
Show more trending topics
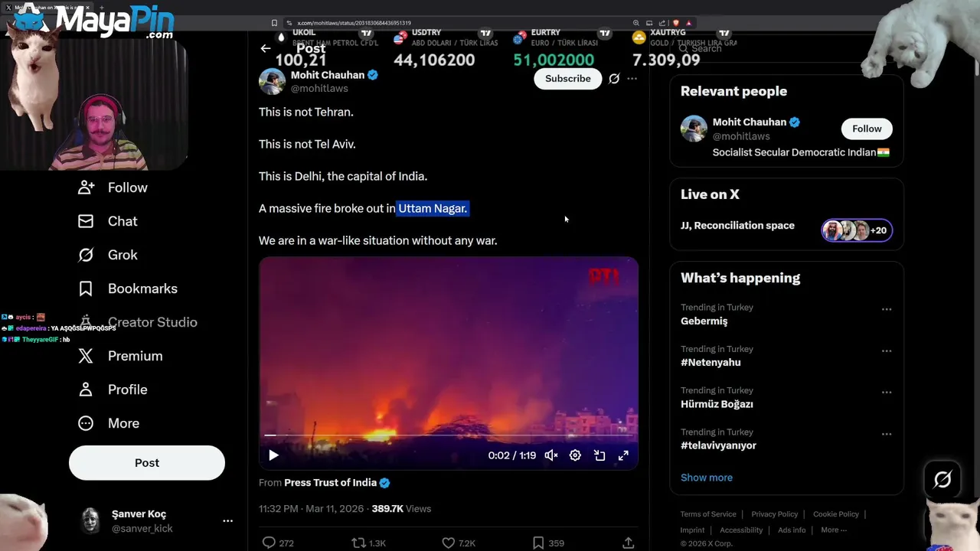tap(707, 478)
